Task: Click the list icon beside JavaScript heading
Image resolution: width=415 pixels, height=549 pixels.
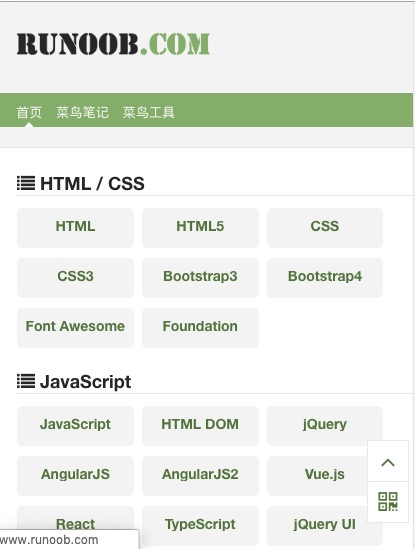Action: (x=26, y=381)
